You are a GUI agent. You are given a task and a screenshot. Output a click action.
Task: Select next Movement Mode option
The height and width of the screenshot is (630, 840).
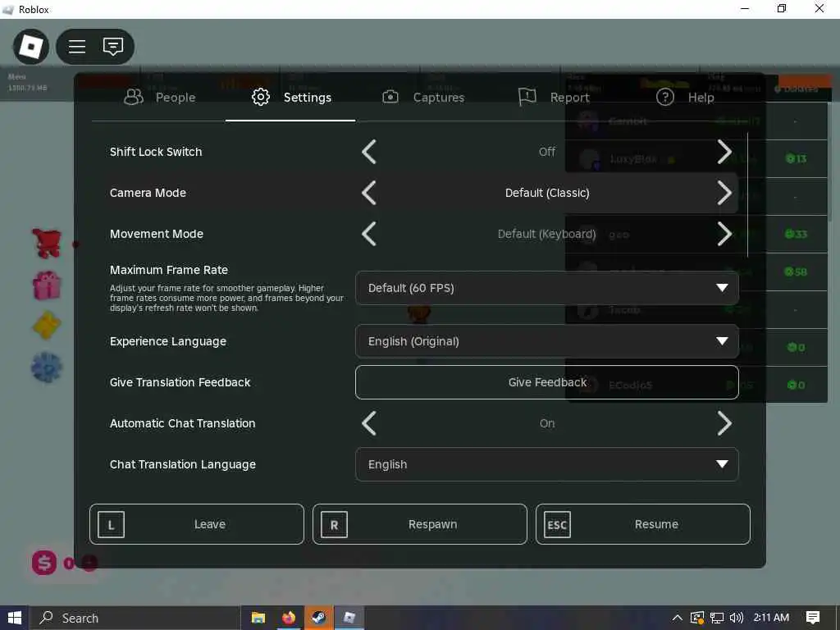pos(724,234)
